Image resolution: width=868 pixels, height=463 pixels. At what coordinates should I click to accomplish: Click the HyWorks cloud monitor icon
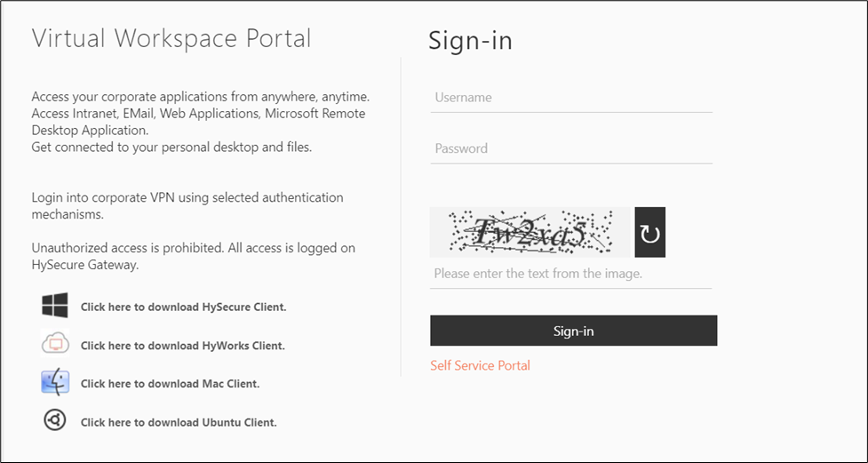(55, 344)
